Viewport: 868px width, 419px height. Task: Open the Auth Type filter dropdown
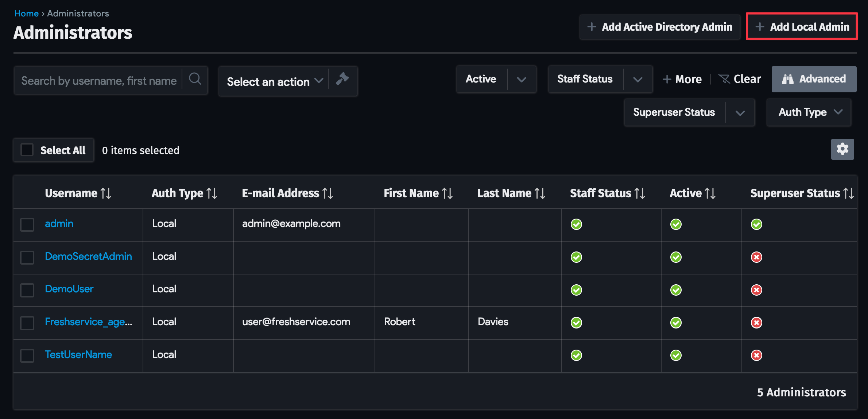pyautogui.click(x=809, y=112)
